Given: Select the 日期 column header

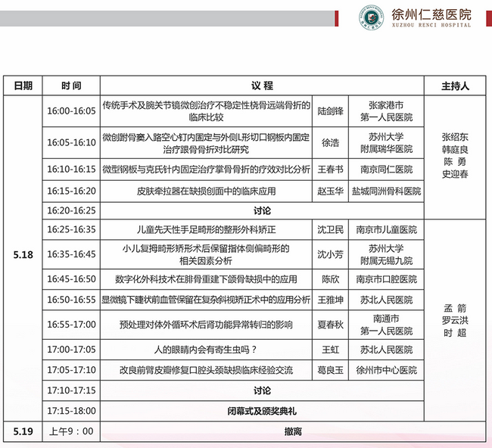Looking at the screenshot, I should click(23, 86).
